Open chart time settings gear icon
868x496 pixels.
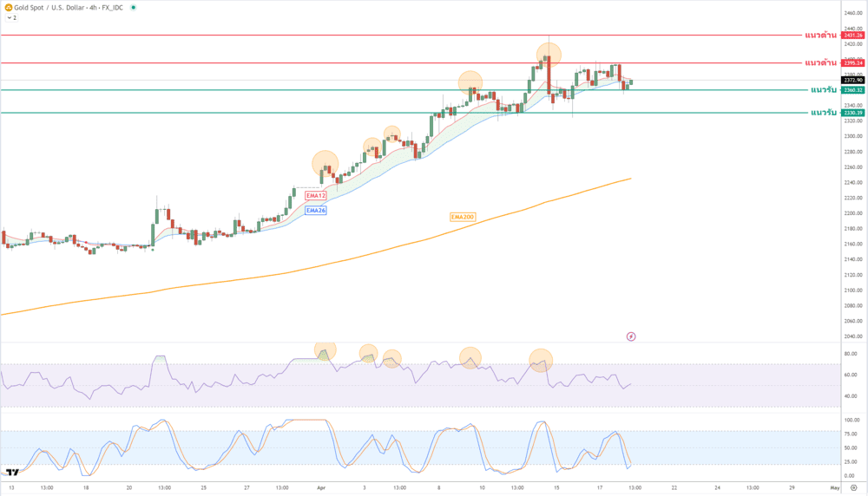853,488
